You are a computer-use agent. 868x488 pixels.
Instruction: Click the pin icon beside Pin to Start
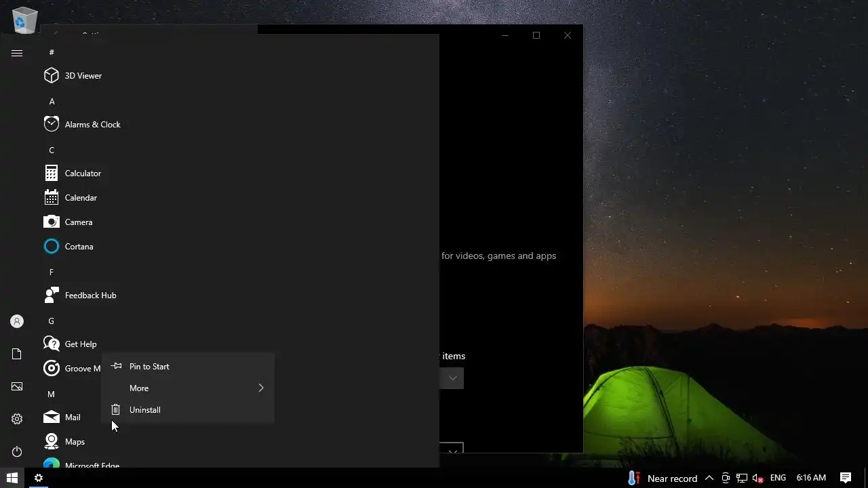pos(116,366)
